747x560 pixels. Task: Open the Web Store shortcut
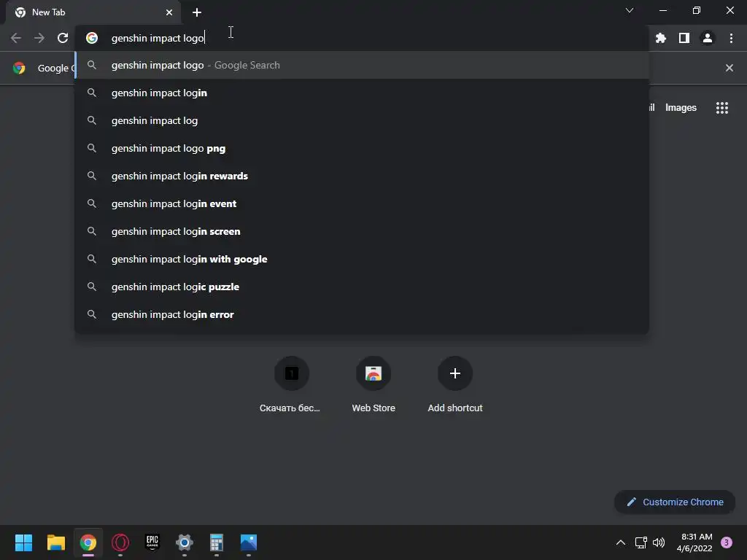click(373, 385)
